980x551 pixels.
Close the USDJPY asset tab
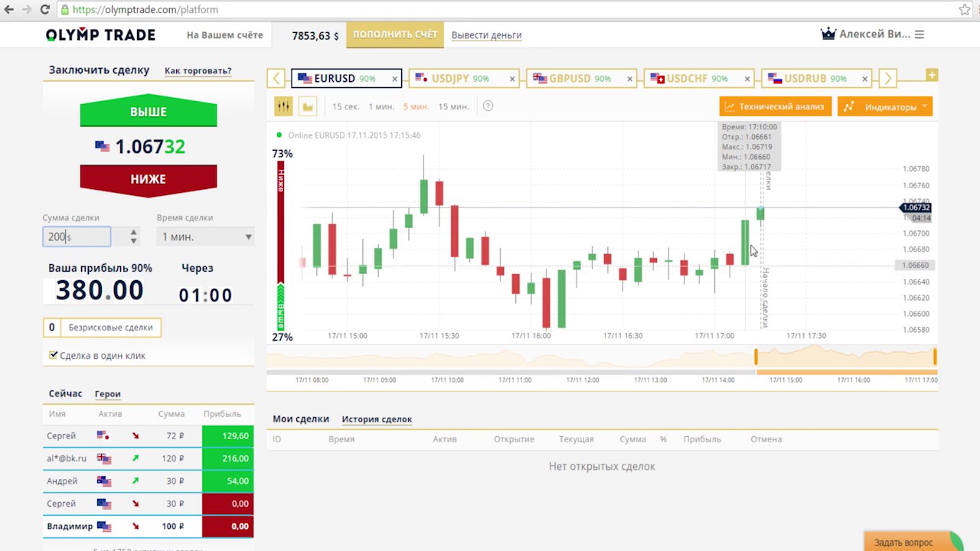click(512, 79)
